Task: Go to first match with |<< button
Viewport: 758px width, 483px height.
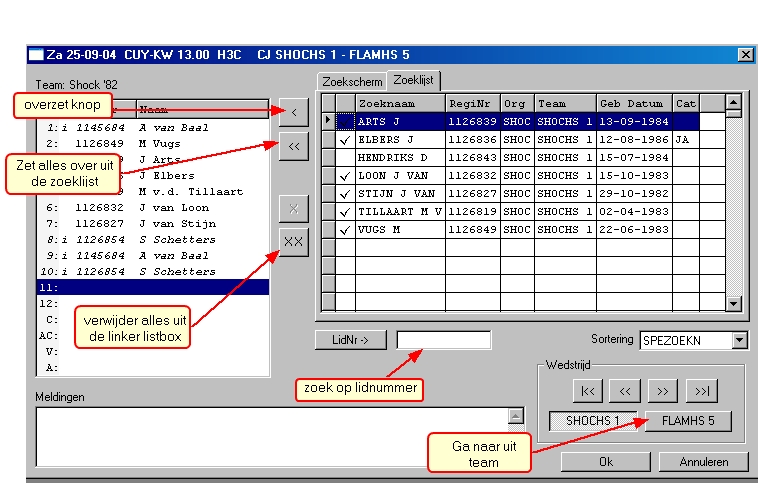Action: click(x=587, y=390)
